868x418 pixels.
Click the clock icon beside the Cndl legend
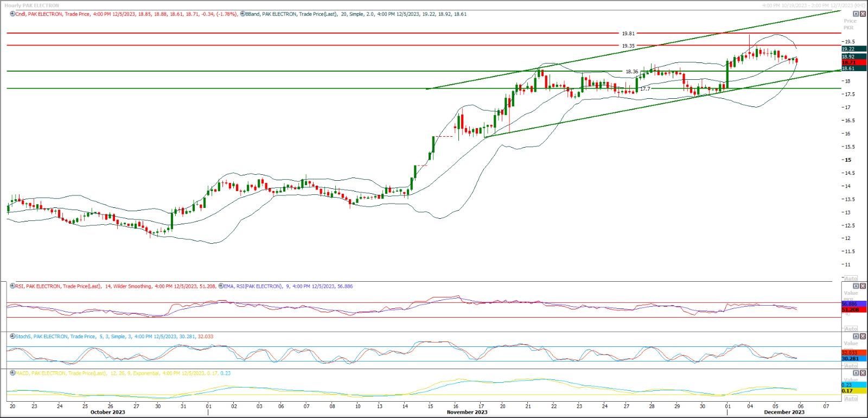click(12, 14)
